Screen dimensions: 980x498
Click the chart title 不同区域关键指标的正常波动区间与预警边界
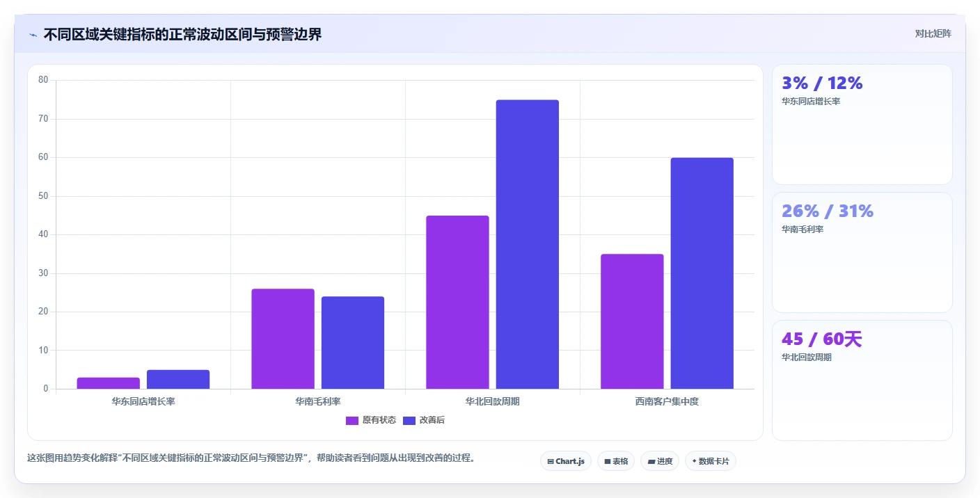point(183,34)
